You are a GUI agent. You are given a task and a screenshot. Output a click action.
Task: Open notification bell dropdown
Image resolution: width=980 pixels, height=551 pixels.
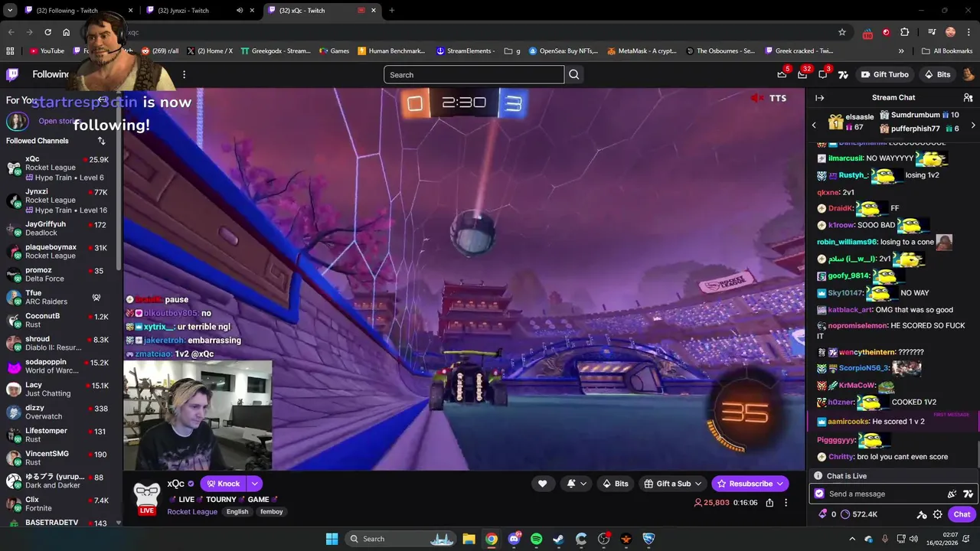pos(577,484)
